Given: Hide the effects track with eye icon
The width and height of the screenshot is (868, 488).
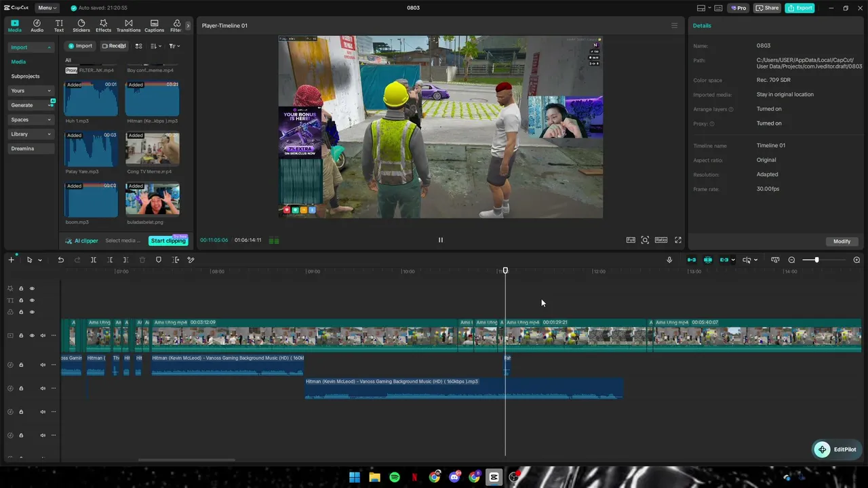Looking at the screenshot, I should 32,289.
